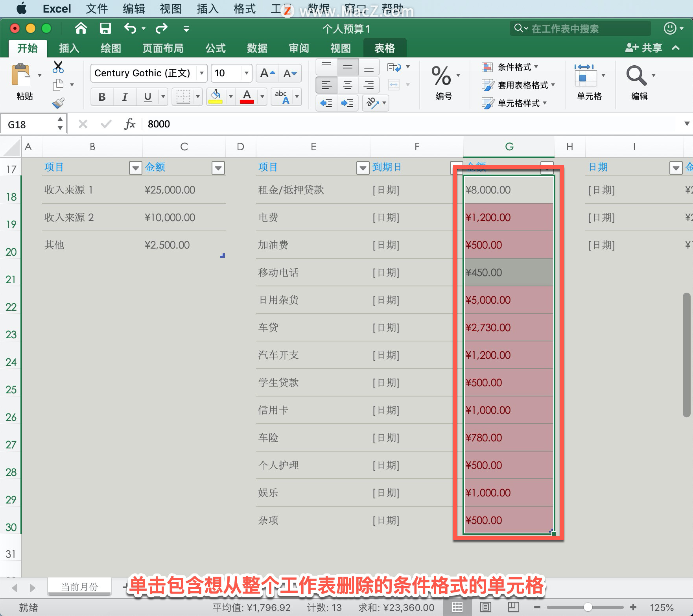The width and height of the screenshot is (693, 616).
Task: Expand the formula bar
Action: click(x=687, y=124)
